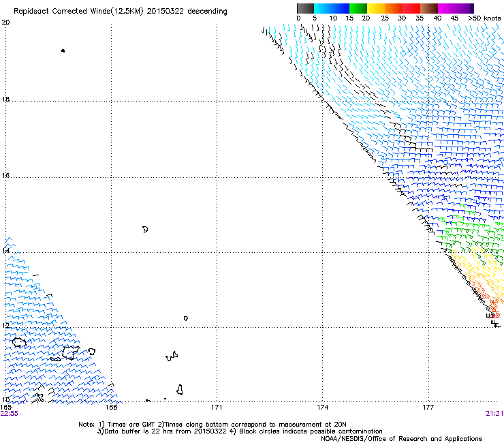
Task: Click the gray 0-5 knots color swatch
Action: click(x=305, y=8)
